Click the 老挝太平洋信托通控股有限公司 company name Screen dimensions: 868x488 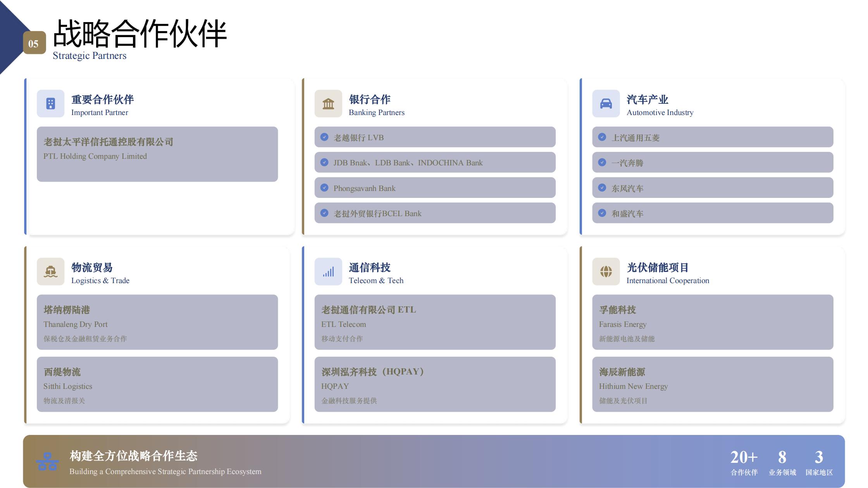click(x=108, y=142)
